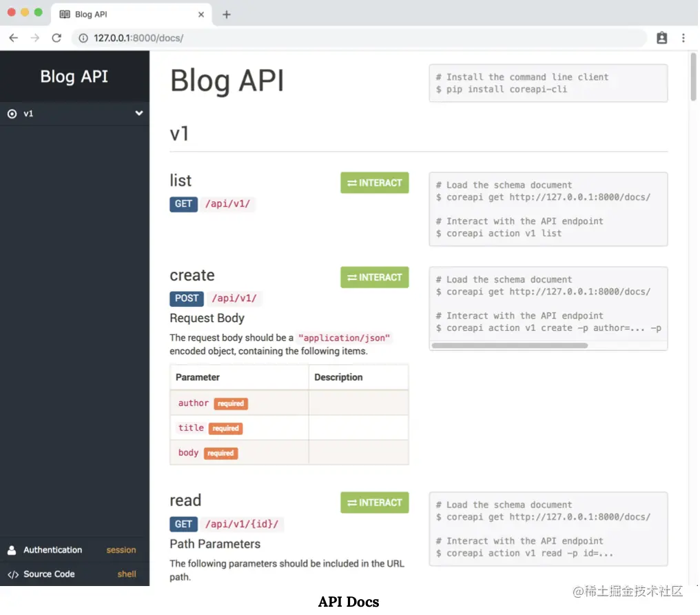Click the "application/json" code text
Image resolution: width=700 pixels, height=615 pixels.
coord(344,338)
